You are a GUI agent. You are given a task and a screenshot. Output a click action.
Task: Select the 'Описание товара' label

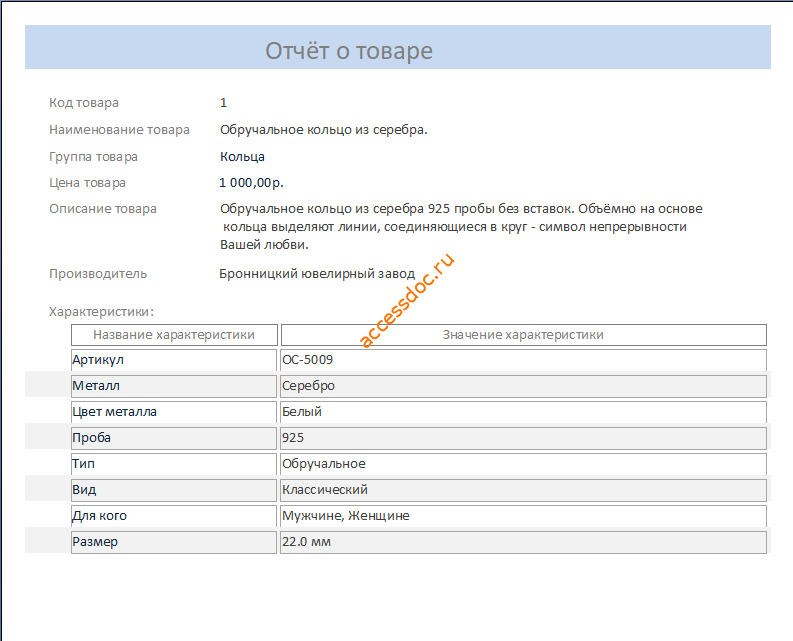coord(103,209)
